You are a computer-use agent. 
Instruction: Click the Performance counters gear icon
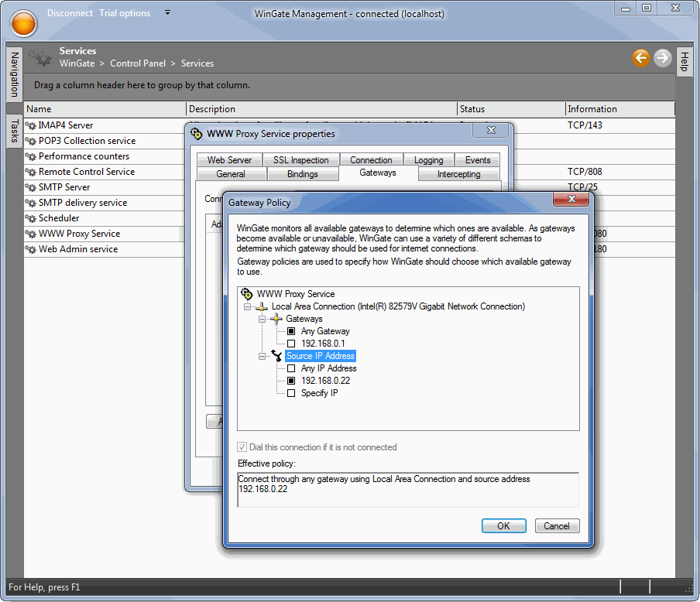click(30, 156)
